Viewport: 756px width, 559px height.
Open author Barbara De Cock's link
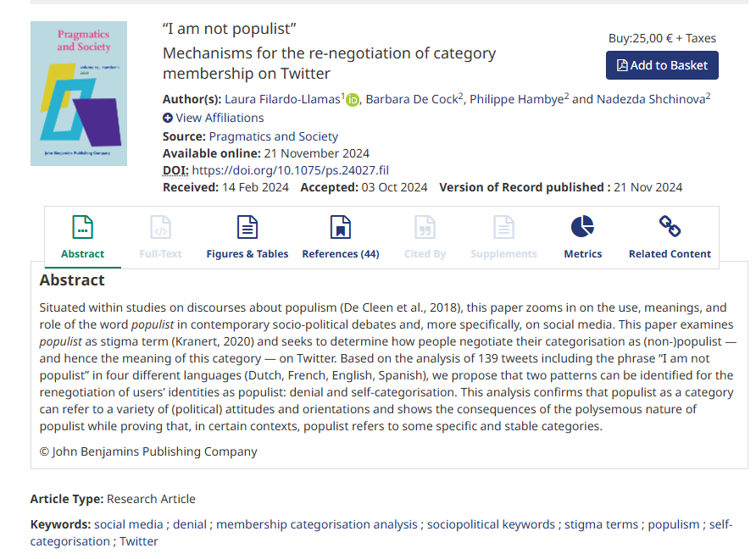[x=411, y=99]
